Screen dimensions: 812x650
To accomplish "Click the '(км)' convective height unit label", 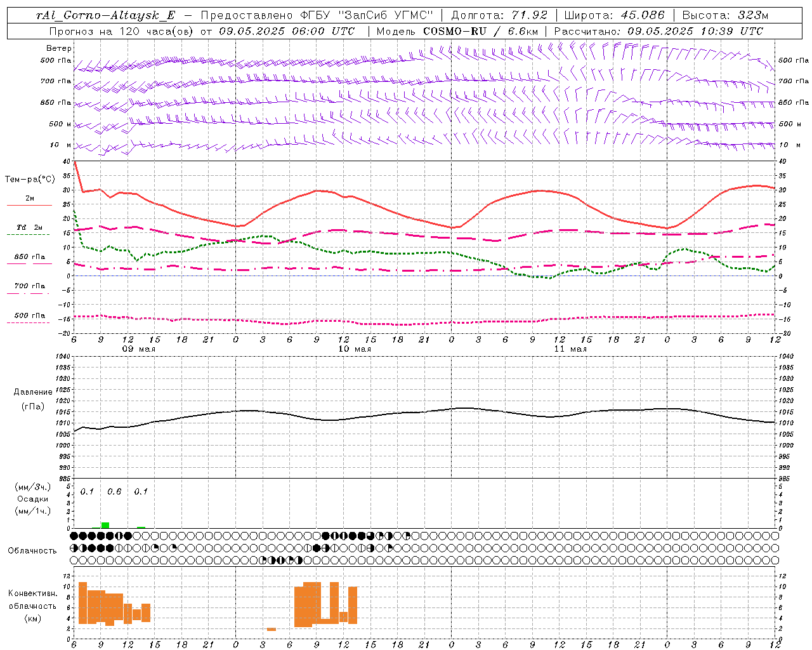I will click(x=32, y=618).
